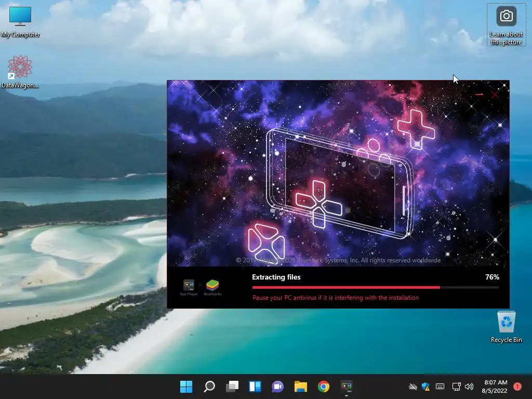
Task: Close the BlueStacks installer window
Action: pos(495,95)
